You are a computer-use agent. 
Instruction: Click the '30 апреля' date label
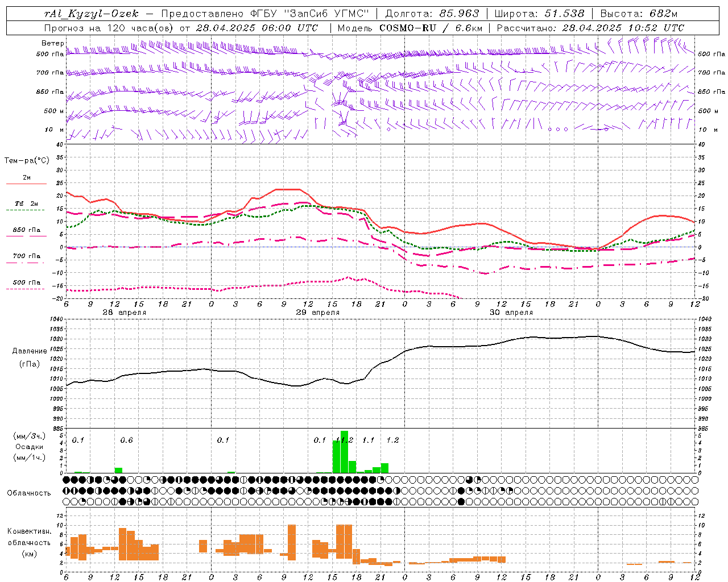coord(511,313)
